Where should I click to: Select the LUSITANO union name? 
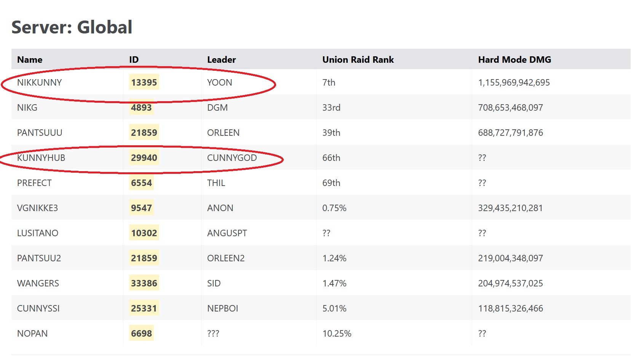click(38, 233)
